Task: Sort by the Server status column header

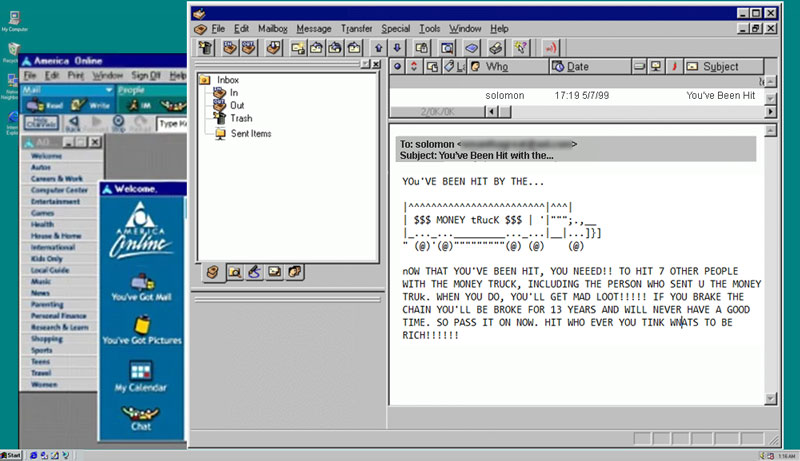Action: (656, 66)
